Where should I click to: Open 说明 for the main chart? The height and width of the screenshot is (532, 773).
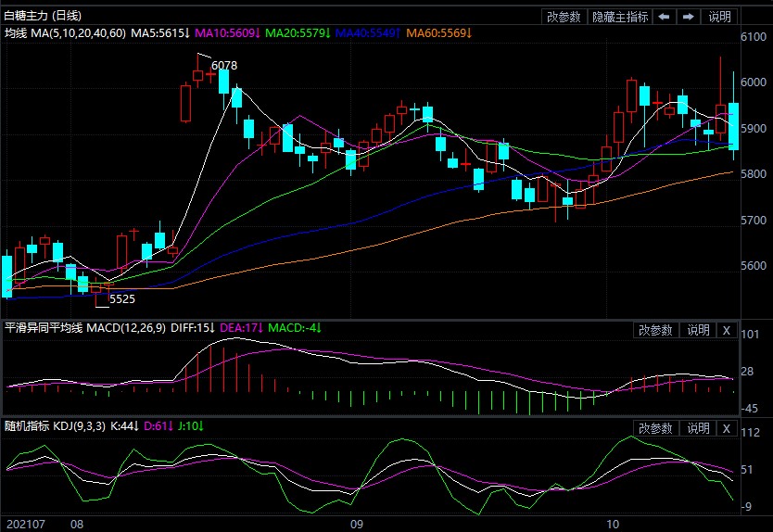click(719, 17)
